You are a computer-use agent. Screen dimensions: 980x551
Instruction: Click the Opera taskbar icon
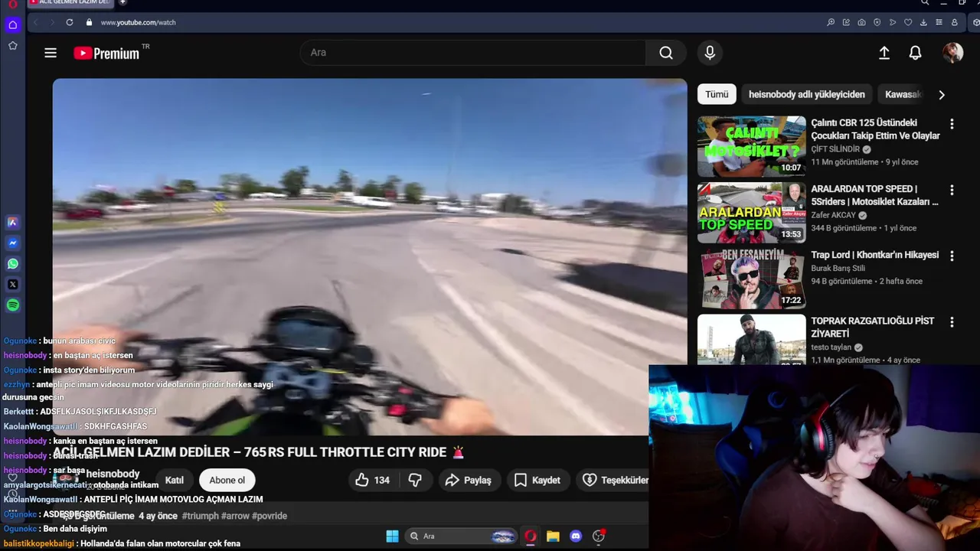click(x=530, y=536)
